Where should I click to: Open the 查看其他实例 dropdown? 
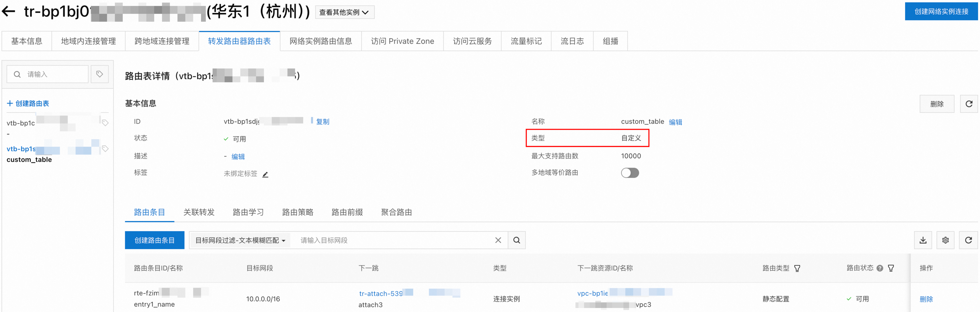(344, 12)
